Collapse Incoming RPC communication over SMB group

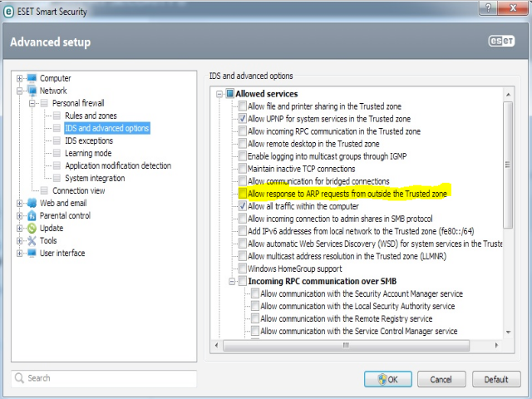coord(232,281)
